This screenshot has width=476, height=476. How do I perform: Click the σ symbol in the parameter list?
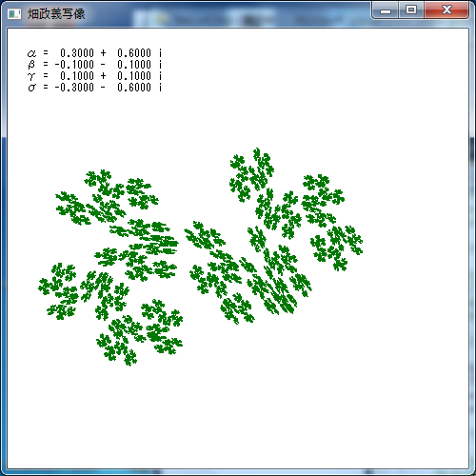click(31, 88)
